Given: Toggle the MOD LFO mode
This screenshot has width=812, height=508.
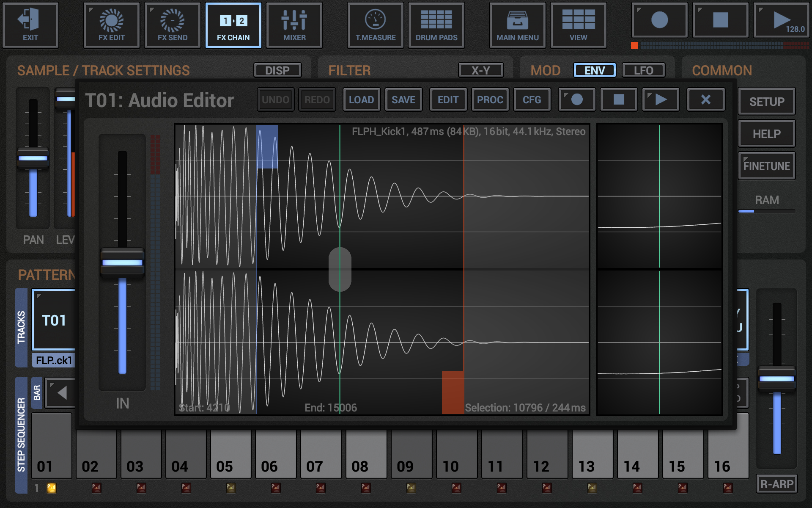Looking at the screenshot, I should (x=643, y=70).
